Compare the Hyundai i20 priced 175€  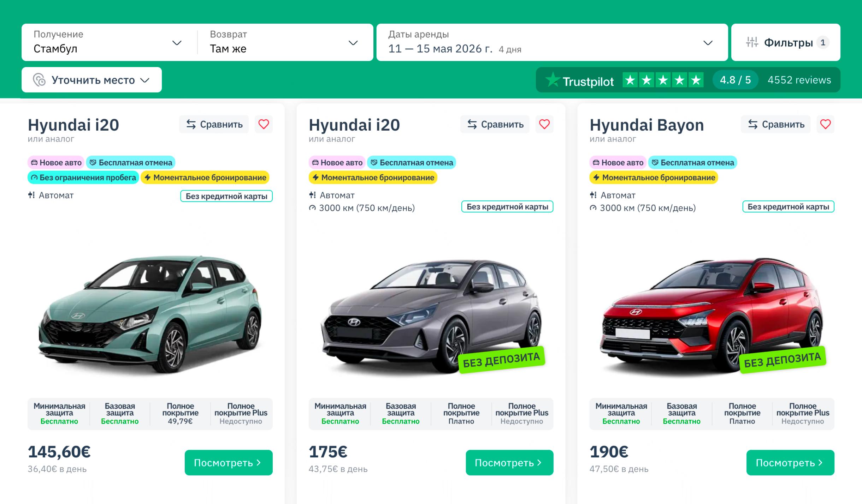click(495, 124)
